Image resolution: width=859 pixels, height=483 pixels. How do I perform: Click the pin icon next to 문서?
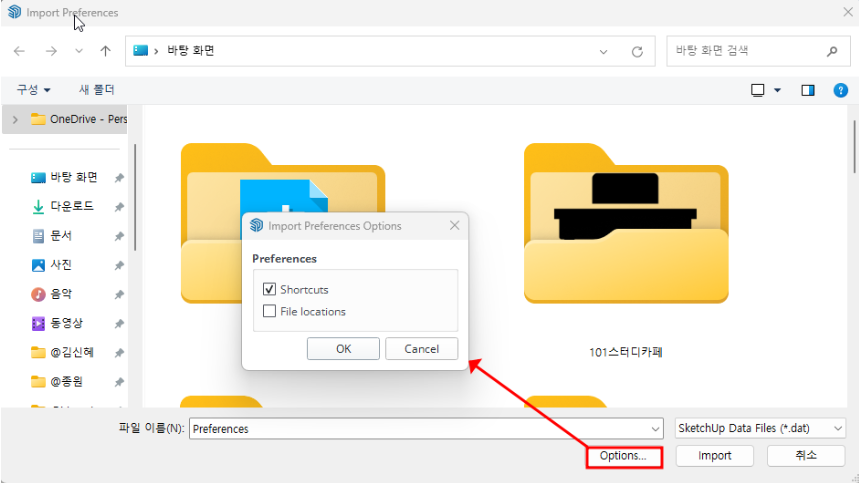pyautogui.click(x=119, y=236)
